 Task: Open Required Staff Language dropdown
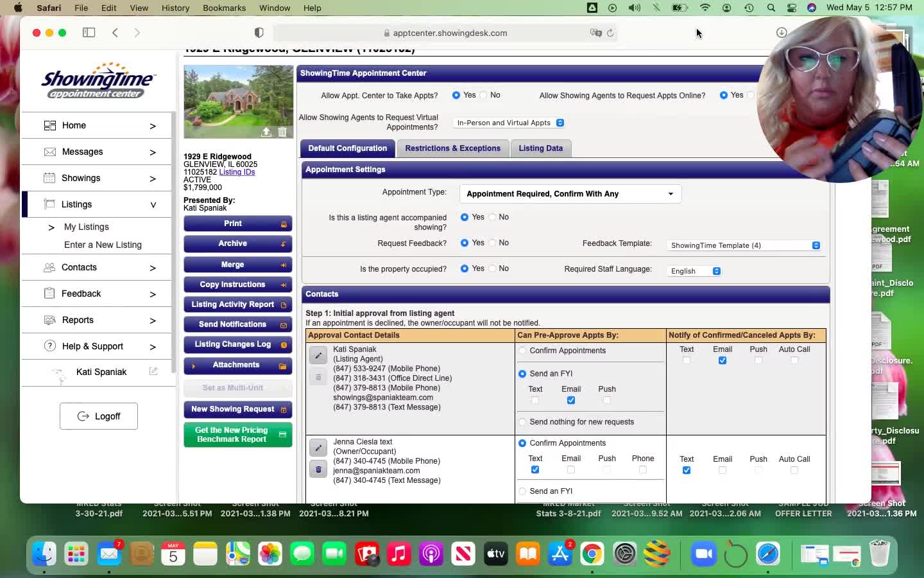[x=695, y=271]
